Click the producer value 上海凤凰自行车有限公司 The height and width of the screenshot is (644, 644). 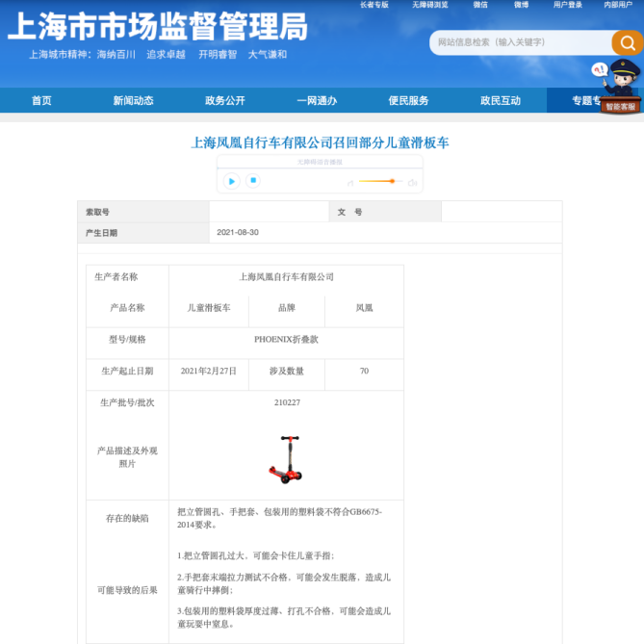tap(286, 277)
